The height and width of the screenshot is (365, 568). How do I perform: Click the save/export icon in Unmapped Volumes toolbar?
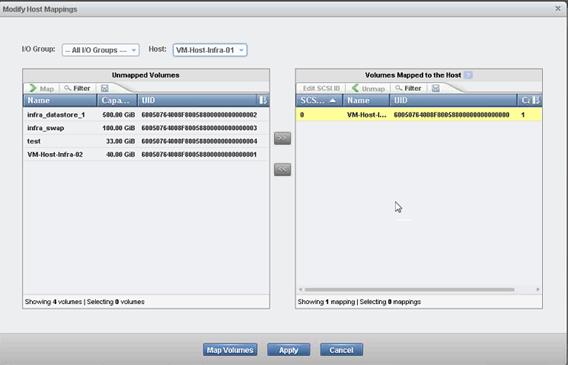[105, 88]
